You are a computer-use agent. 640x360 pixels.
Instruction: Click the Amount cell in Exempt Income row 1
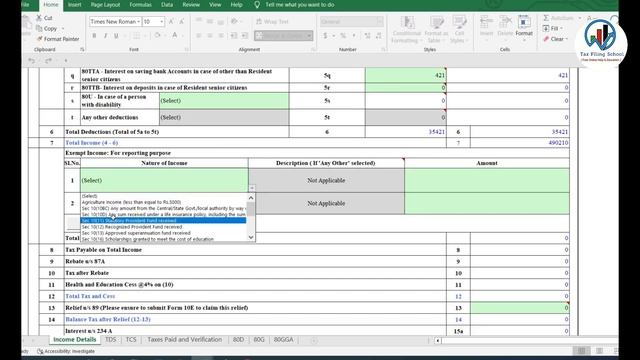487,180
